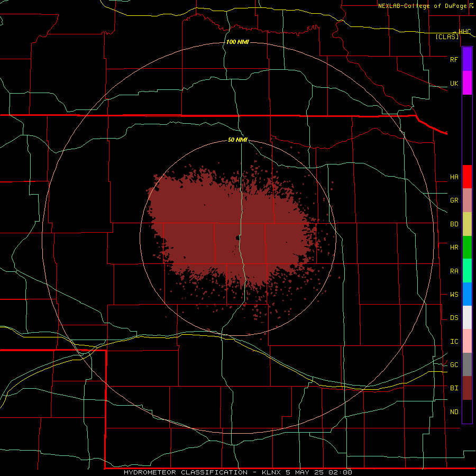Viewport: 476px width, 476px height.
Task: Click the 'RA' legend label
Action: point(454,271)
